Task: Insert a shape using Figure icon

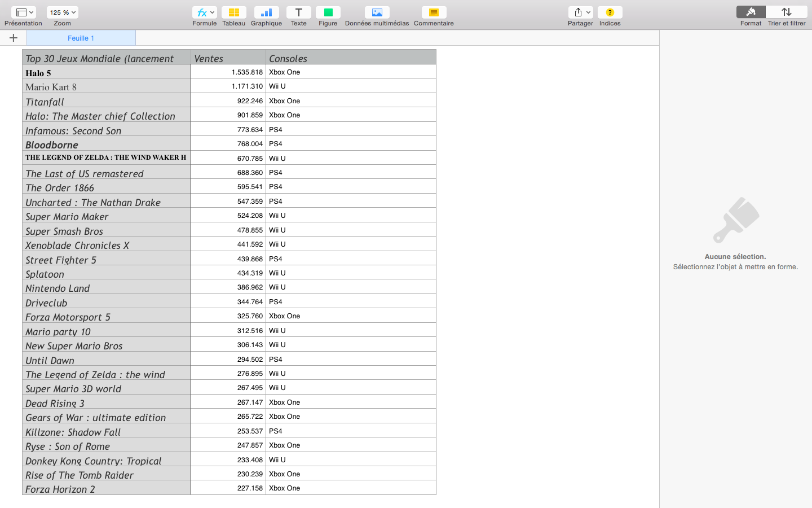Action: (x=328, y=12)
